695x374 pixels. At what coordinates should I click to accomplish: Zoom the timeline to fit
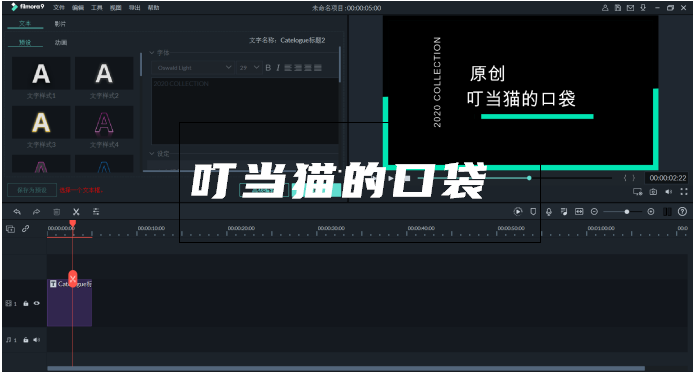(x=579, y=212)
